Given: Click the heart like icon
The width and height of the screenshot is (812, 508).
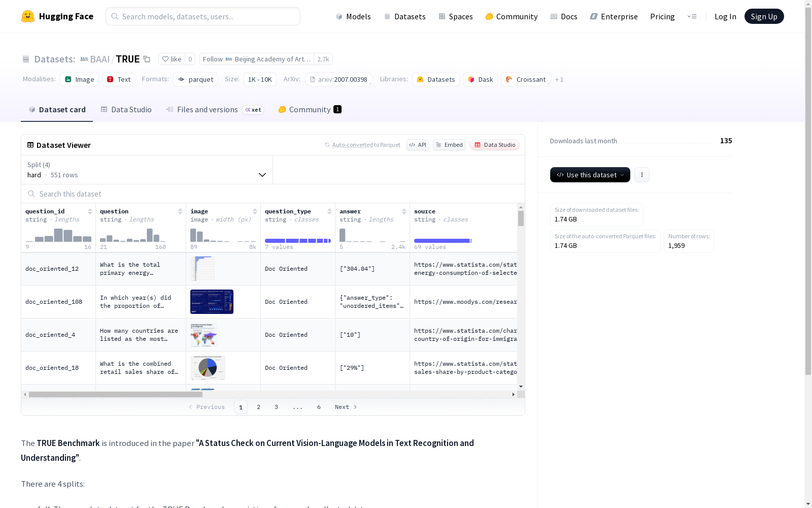Looking at the screenshot, I should tap(165, 59).
